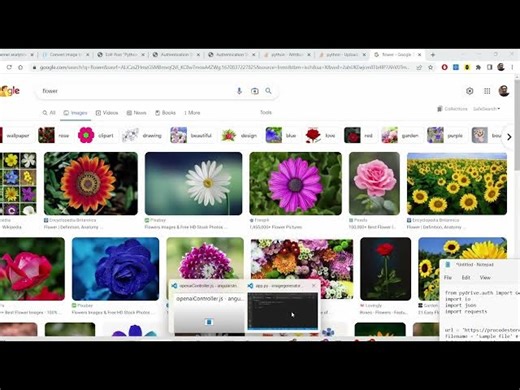Start voice search with the microphone icon
This screenshot has width=520, height=390.
pos(239,91)
